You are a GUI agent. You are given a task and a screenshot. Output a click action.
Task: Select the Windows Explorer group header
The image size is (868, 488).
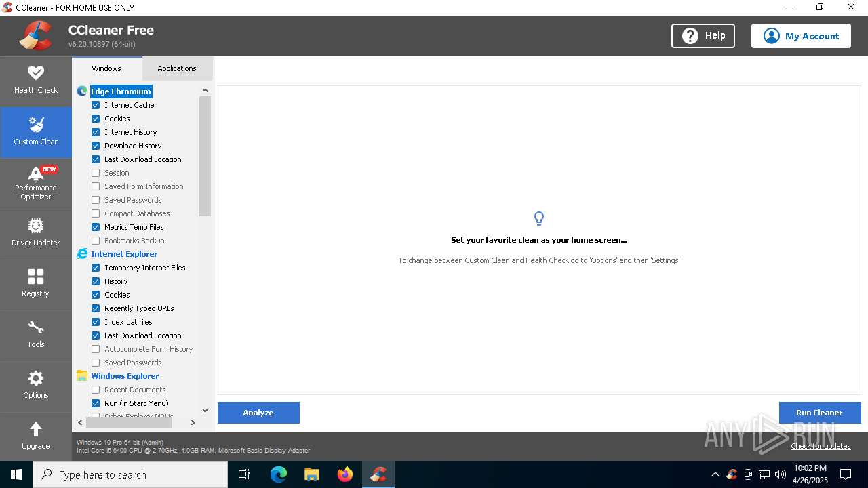tap(125, 376)
